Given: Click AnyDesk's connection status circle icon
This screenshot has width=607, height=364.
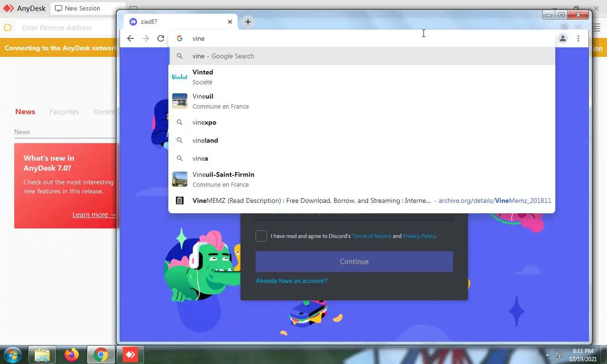Looking at the screenshot, I should 8,28.
